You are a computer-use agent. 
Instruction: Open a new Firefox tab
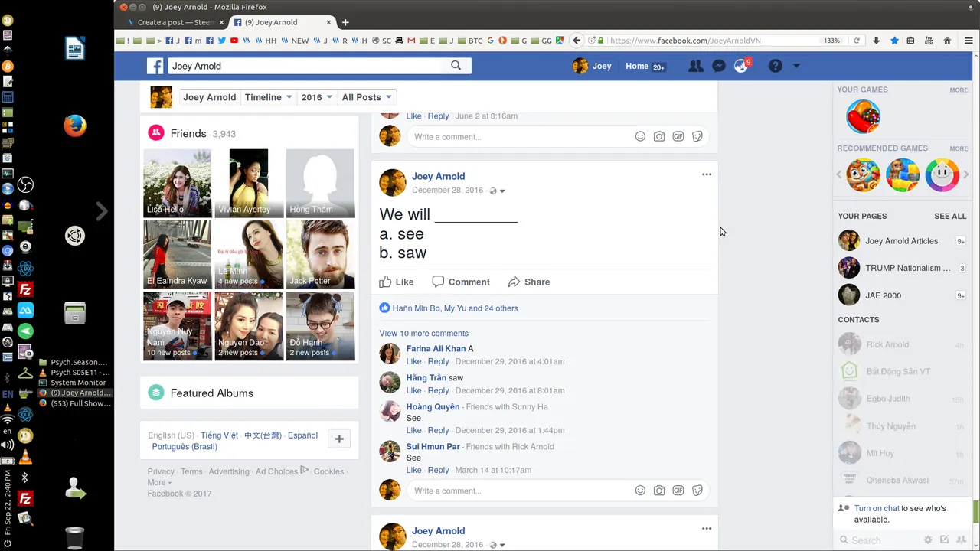[x=345, y=22]
